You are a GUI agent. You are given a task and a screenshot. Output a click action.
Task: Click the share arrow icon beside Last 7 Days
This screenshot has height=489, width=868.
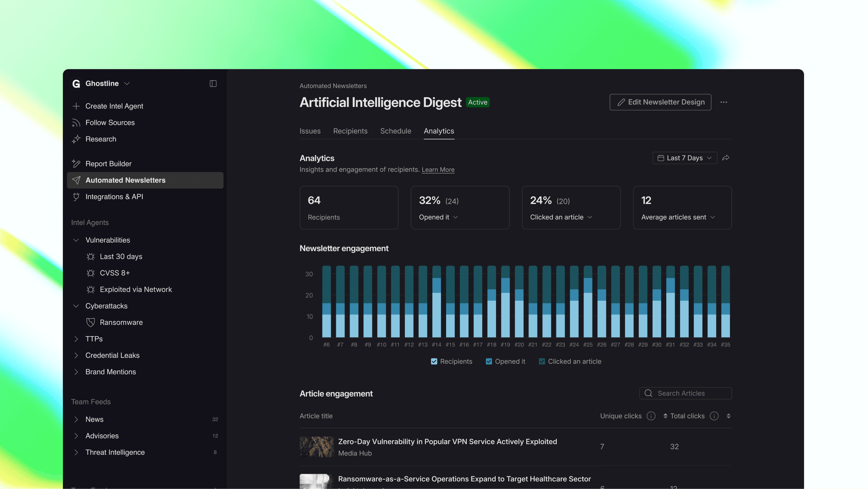coord(726,158)
